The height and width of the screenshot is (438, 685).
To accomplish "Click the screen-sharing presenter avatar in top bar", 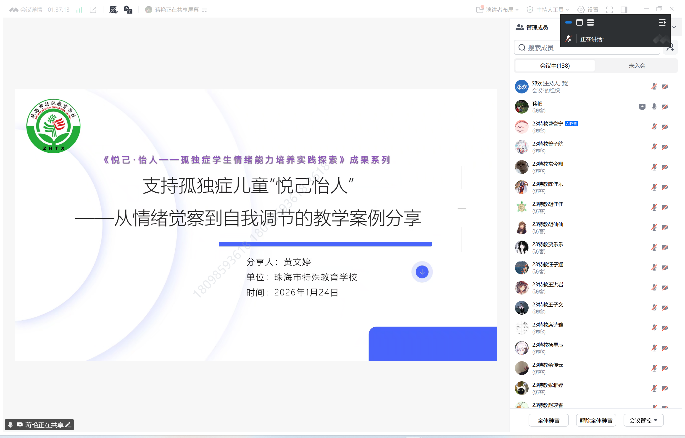I will [x=149, y=10].
